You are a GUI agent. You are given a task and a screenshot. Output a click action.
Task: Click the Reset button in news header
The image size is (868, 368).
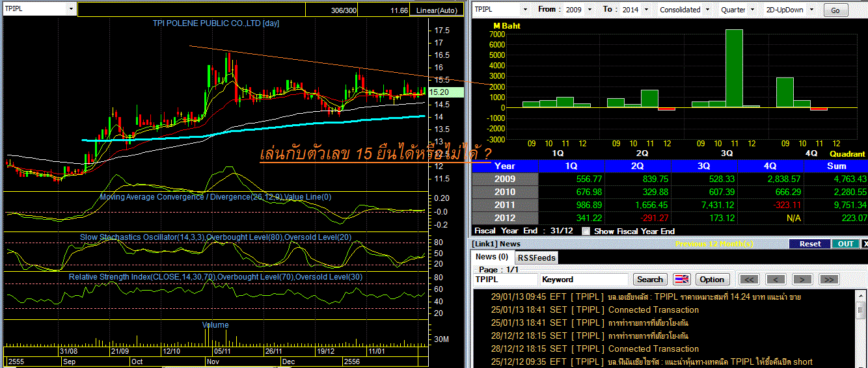pos(810,244)
